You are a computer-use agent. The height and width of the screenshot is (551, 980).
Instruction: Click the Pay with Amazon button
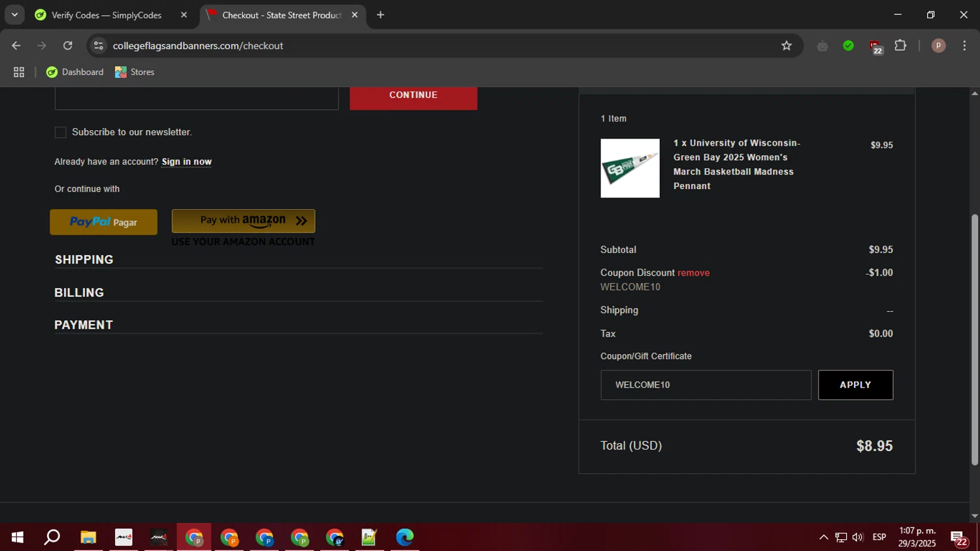point(243,221)
